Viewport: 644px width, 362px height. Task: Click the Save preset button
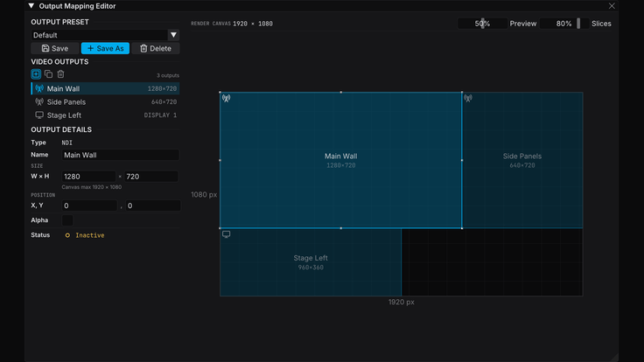point(55,48)
